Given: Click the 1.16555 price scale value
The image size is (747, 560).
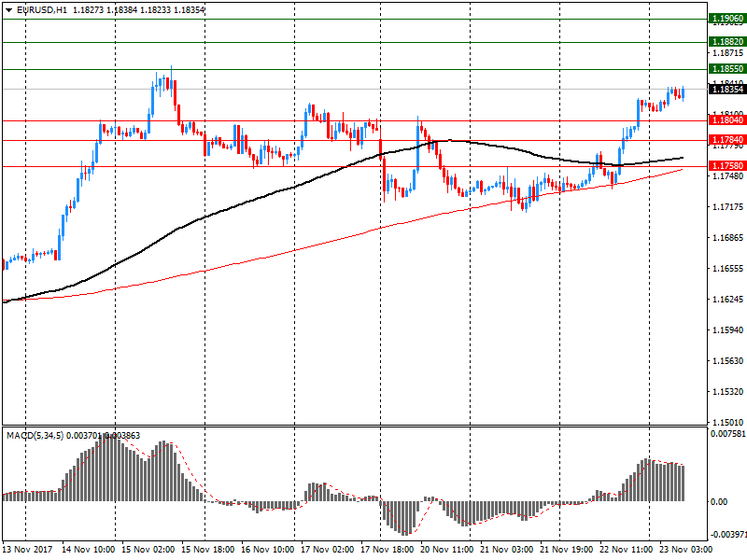Looking at the screenshot, I should click(x=727, y=269).
